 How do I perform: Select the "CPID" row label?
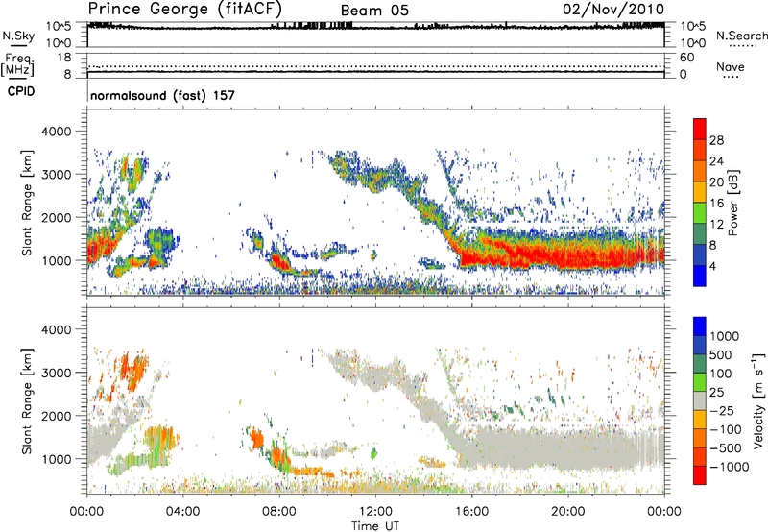[x=21, y=91]
